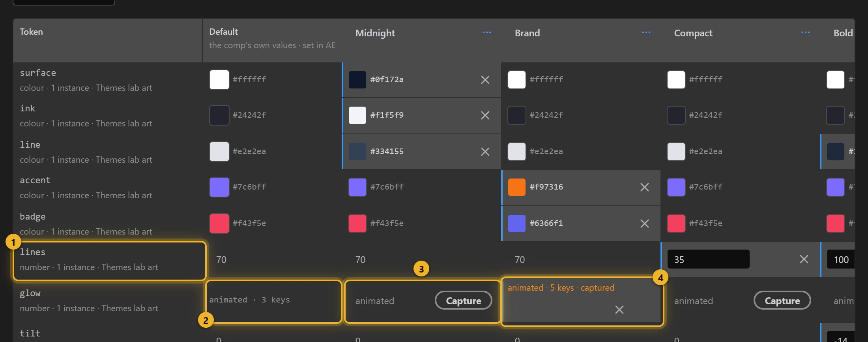This screenshot has height=342, width=868.
Task: Open Midnight accent swatch #7c6bff
Action: click(357, 187)
